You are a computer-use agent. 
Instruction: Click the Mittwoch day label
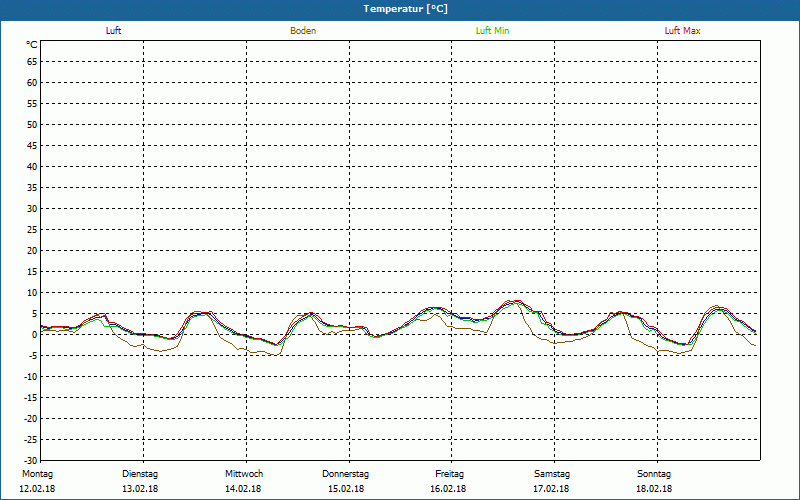tap(244, 474)
